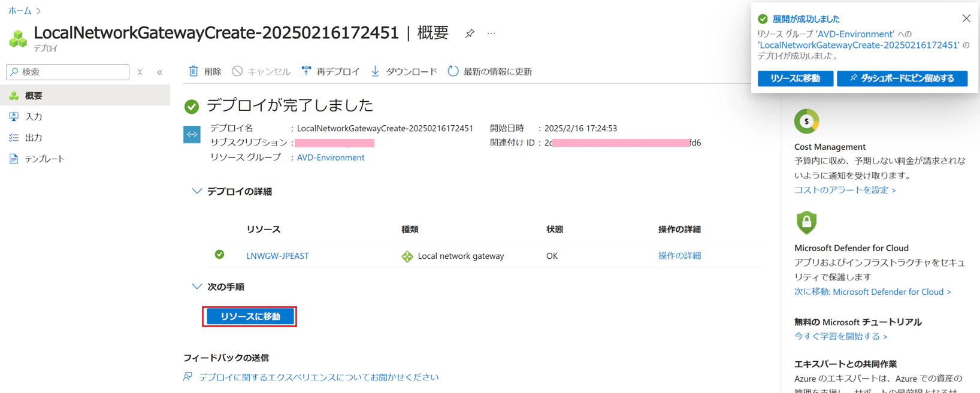Screen dimensions: 980x393
Task: Click the greyed キャンセル toolbar button
Action: click(261, 71)
